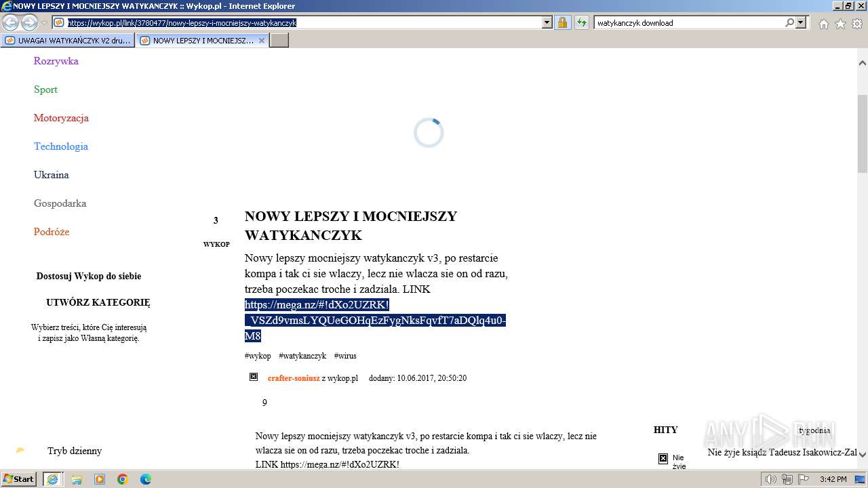Toggle 'Tryb dzienny' day mode
Viewport: 868px width, 488px height.
pos(75,451)
